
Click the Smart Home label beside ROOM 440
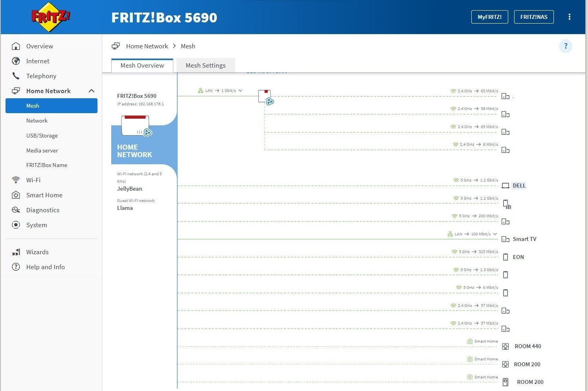click(483, 341)
